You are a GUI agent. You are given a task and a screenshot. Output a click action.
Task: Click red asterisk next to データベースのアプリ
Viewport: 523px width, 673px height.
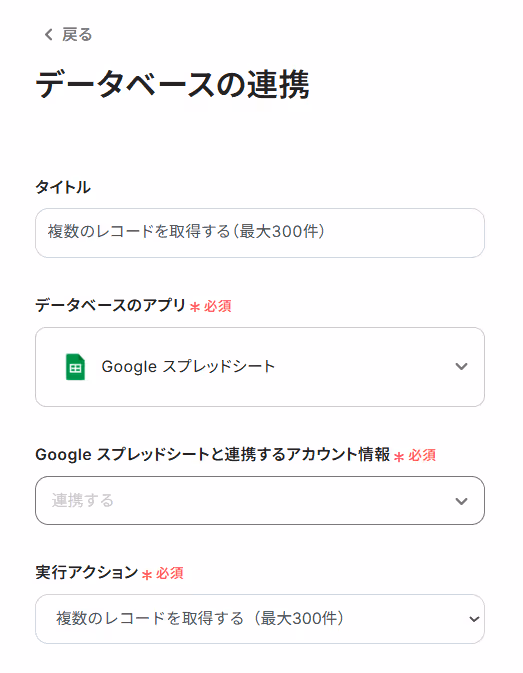click(195, 307)
